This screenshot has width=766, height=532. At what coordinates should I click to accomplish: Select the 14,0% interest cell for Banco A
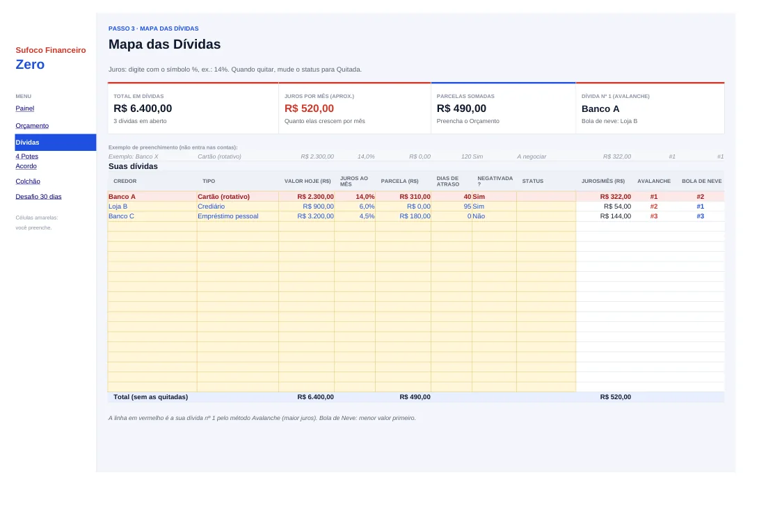pyautogui.click(x=355, y=196)
